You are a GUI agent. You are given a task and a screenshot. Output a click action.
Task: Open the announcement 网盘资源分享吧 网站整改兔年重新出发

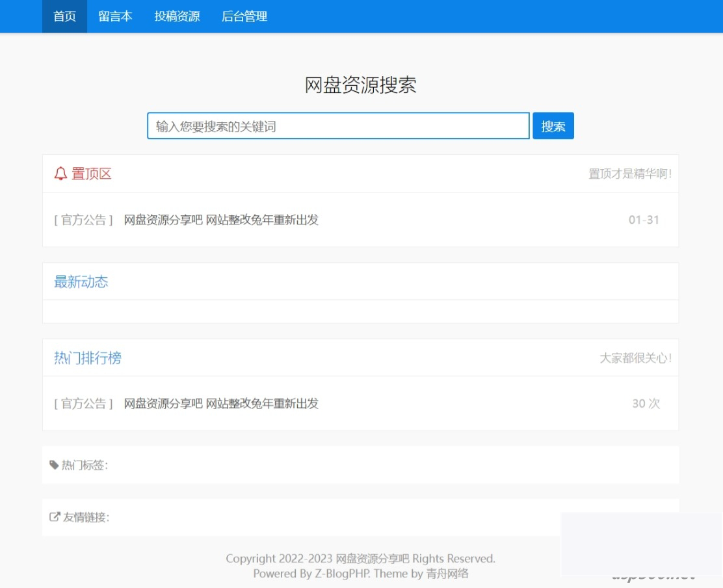220,220
